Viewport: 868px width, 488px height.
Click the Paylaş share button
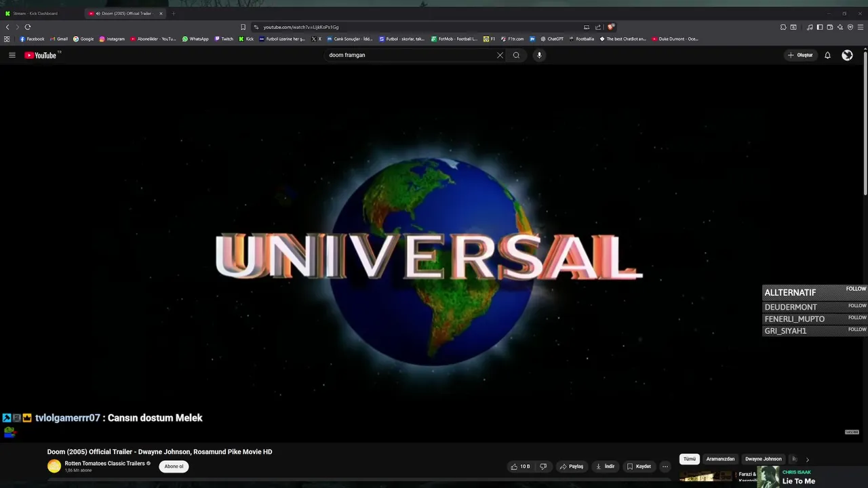point(572,466)
